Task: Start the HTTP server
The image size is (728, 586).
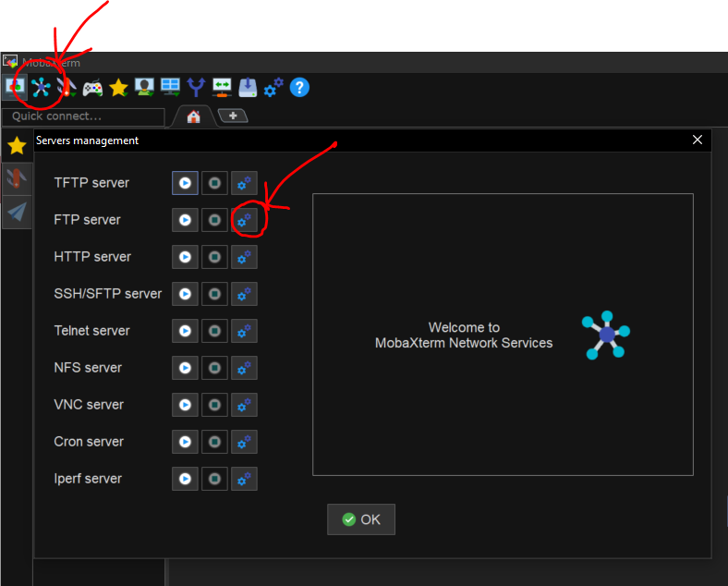Action: [x=185, y=257]
